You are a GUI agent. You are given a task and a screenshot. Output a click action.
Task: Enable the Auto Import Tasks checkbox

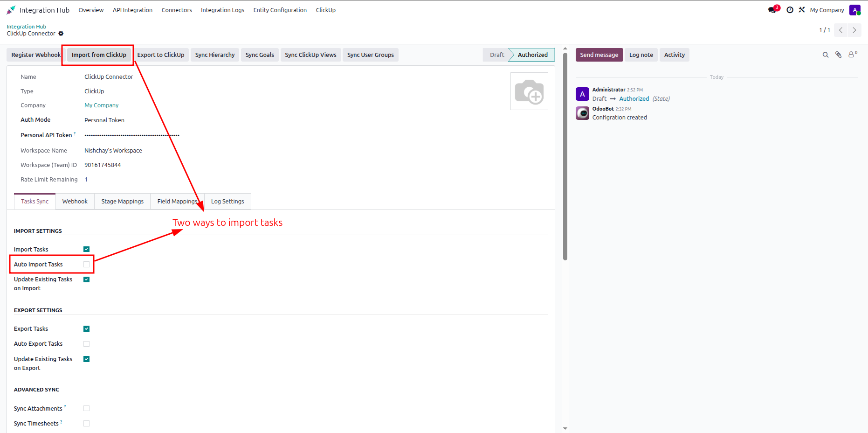pos(86,265)
